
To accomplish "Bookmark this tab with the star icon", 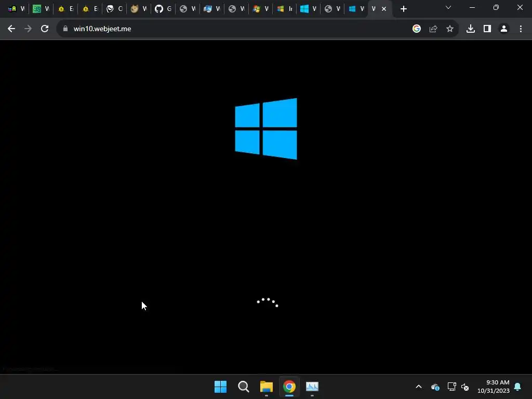I will click(x=450, y=29).
